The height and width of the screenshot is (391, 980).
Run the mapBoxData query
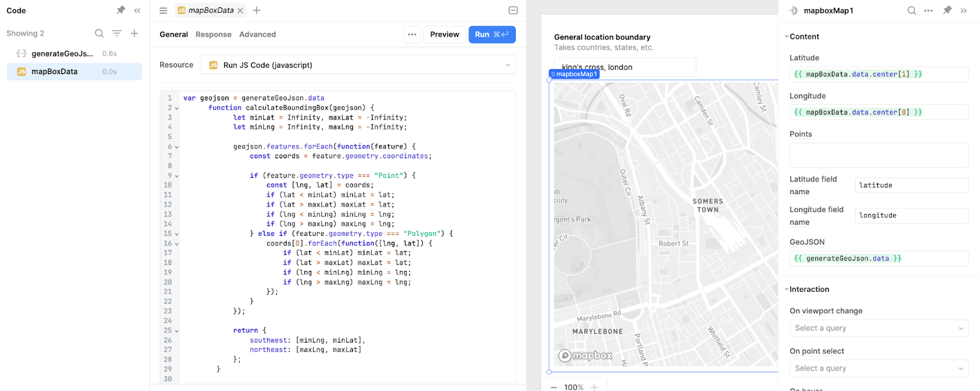(492, 34)
